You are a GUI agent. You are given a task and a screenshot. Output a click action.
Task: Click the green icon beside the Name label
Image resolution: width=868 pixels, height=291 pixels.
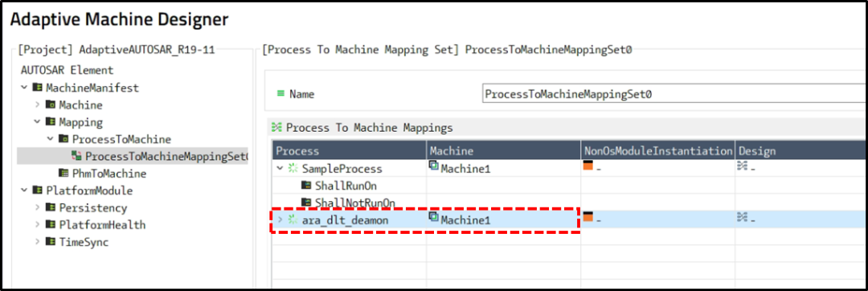tap(281, 93)
